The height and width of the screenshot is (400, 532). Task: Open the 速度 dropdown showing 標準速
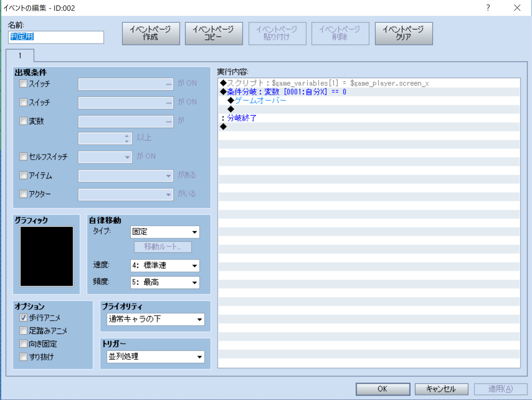tap(165, 265)
